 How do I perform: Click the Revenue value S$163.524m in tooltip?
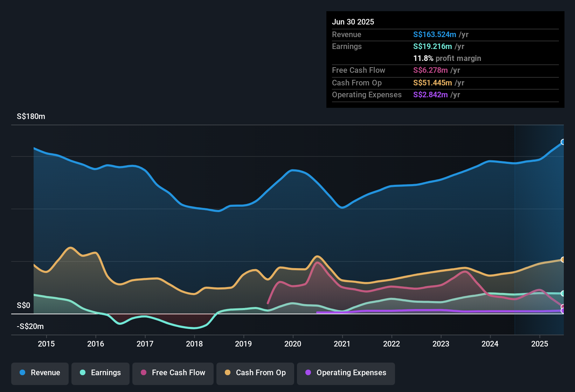(x=435, y=34)
